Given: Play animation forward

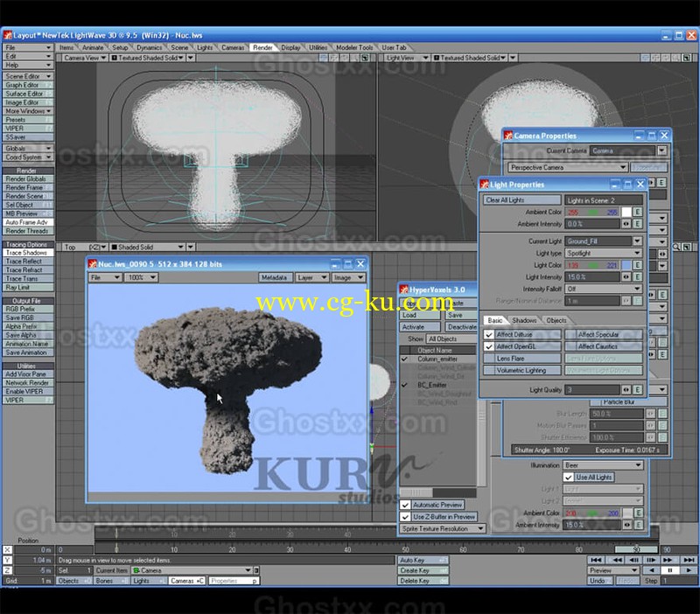Looking at the screenshot, I should pyautogui.click(x=689, y=570).
